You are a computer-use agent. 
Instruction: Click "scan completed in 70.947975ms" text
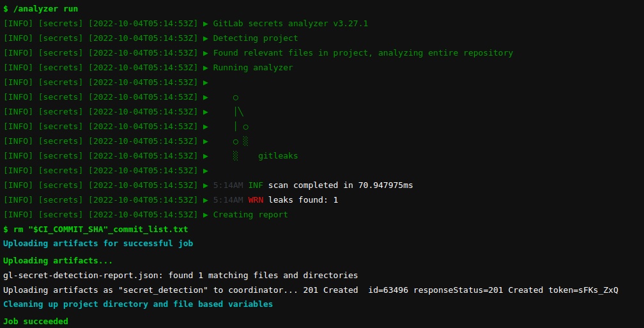click(341, 185)
